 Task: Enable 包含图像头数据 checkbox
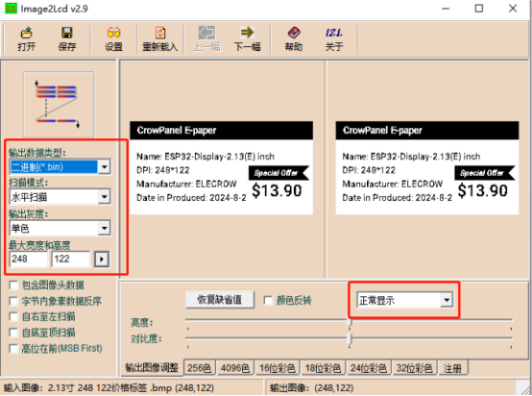[x=13, y=285]
